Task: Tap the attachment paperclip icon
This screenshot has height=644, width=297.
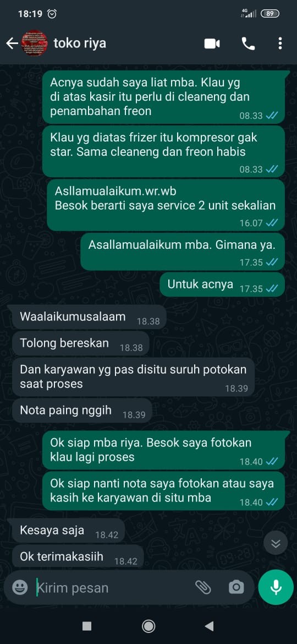Action: pos(202,587)
